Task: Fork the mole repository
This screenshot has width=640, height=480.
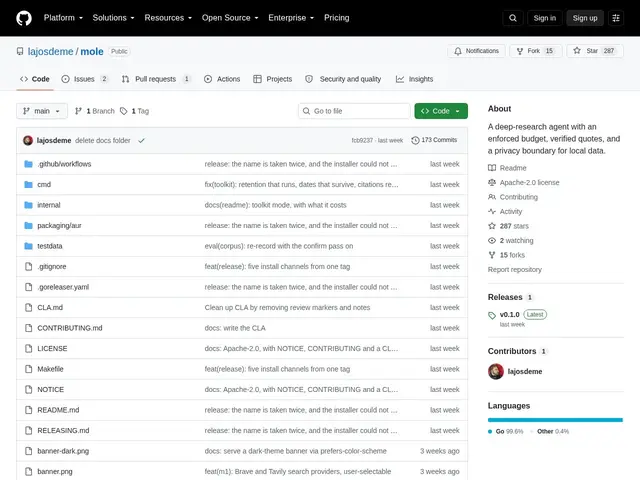Action: [x=536, y=51]
